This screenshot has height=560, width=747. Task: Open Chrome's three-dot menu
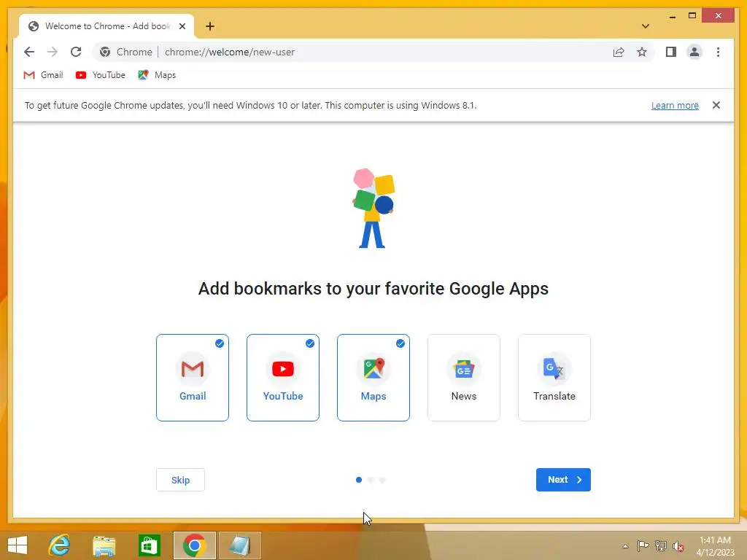[x=718, y=52]
